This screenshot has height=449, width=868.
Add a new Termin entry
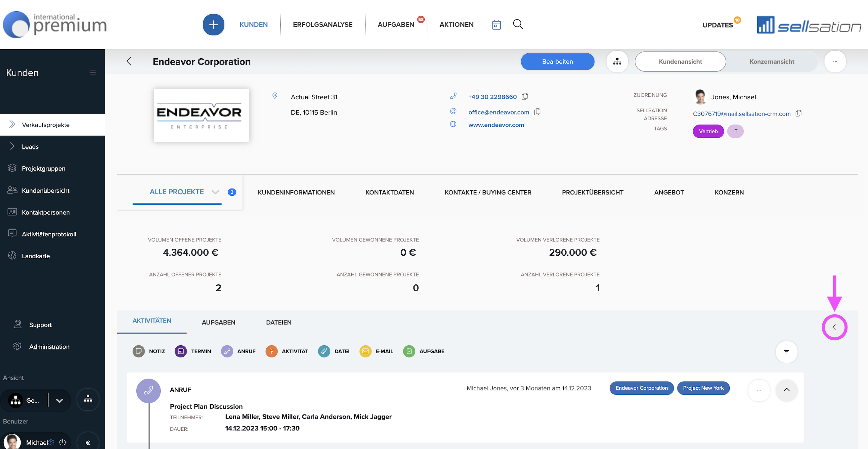[x=193, y=351]
